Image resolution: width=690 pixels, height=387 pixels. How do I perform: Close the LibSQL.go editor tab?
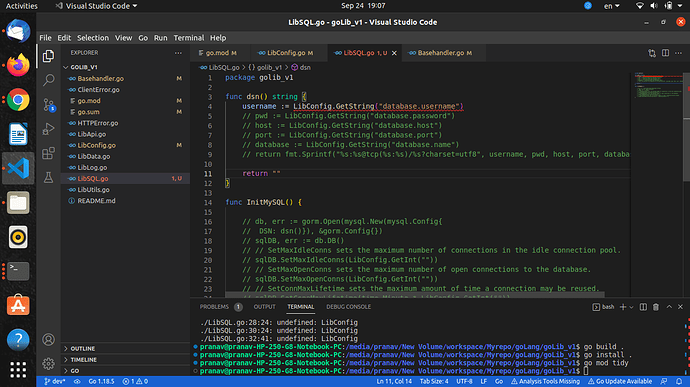click(x=394, y=53)
